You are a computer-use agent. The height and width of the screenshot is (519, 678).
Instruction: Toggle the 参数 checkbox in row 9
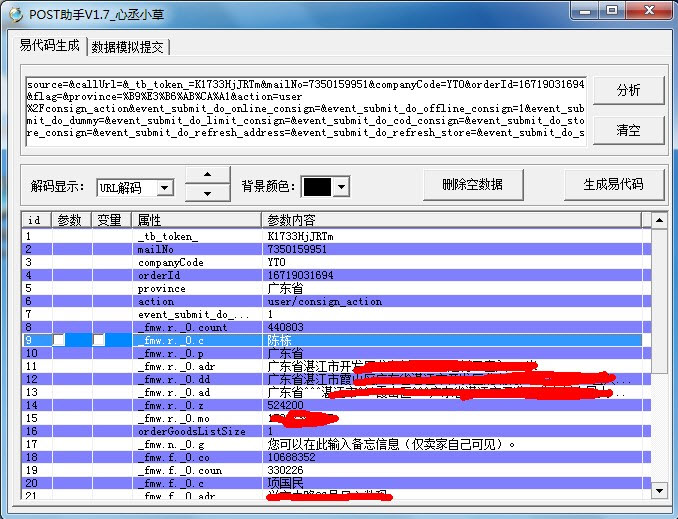tap(59, 340)
